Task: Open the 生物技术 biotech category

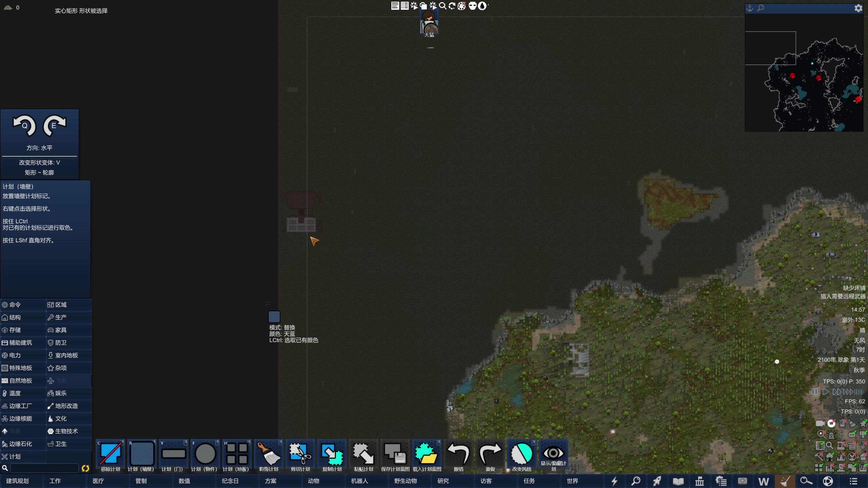Action: (x=69, y=431)
